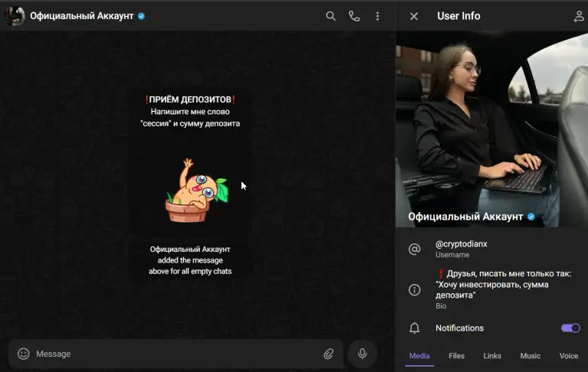Click the User Info panel title
This screenshot has width=588, height=372.
[x=459, y=16]
